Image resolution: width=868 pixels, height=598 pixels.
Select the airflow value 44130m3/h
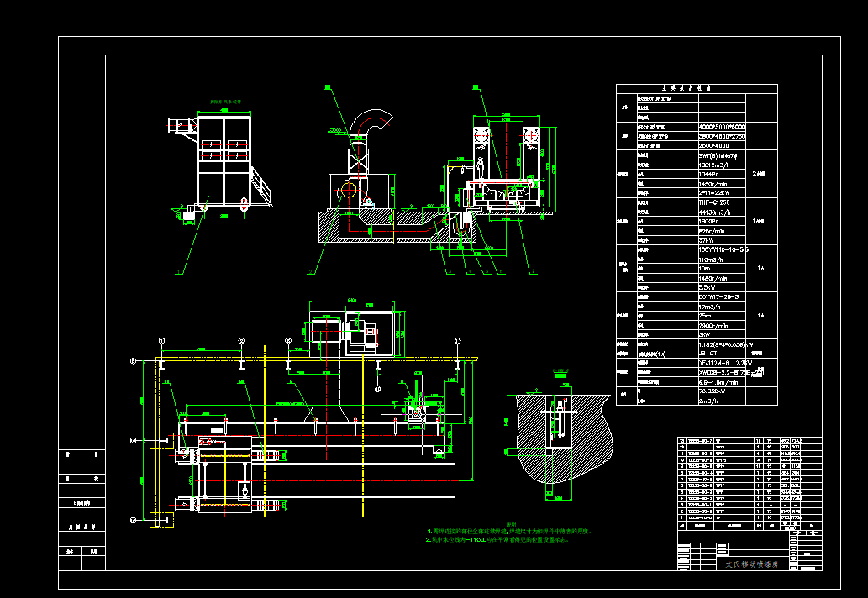pyautogui.click(x=715, y=212)
